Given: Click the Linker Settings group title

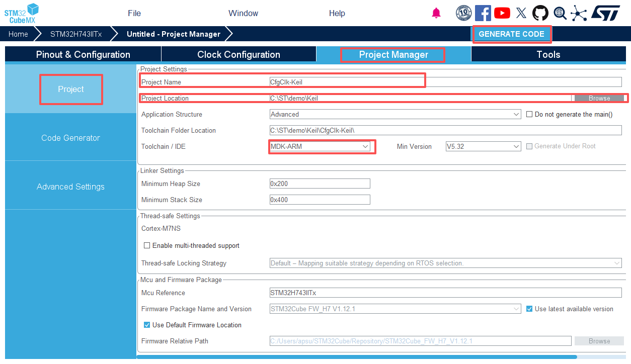Looking at the screenshot, I should pyautogui.click(x=162, y=170).
